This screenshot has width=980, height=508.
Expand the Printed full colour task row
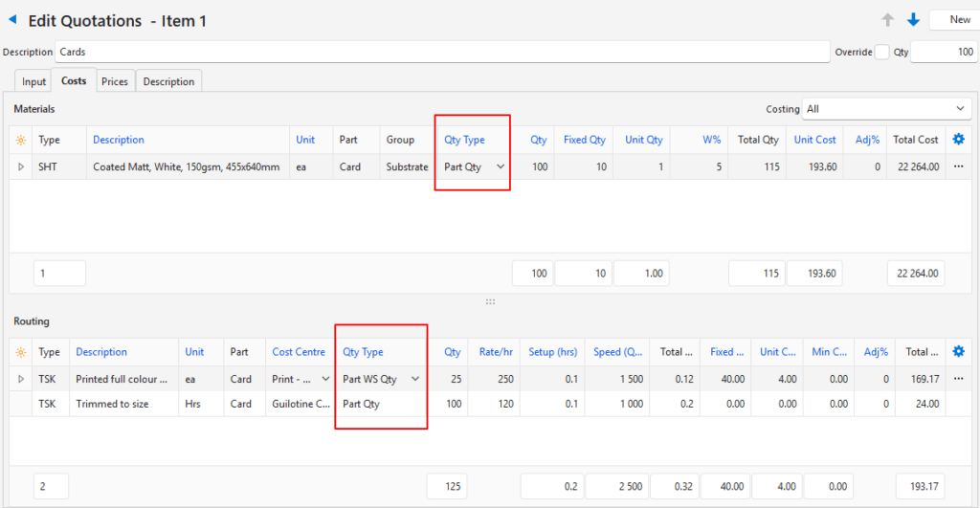pyautogui.click(x=21, y=379)
